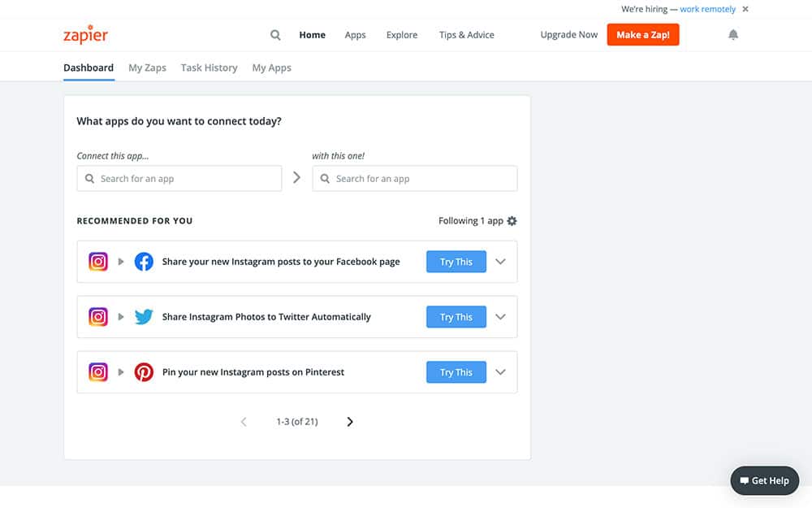Viewport: 812px width, 508px height.
Task: Go to next page of recommendations
Action: click(x=350, y=422)
